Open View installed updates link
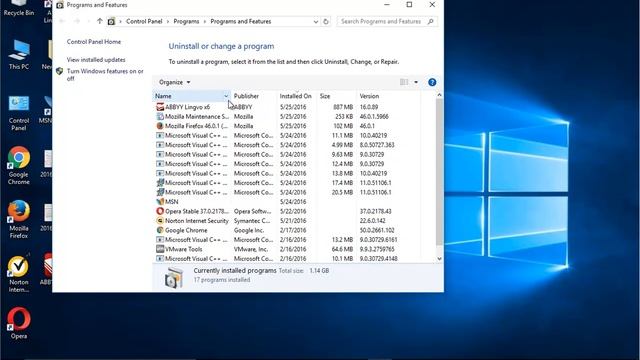 click(96, 60)
